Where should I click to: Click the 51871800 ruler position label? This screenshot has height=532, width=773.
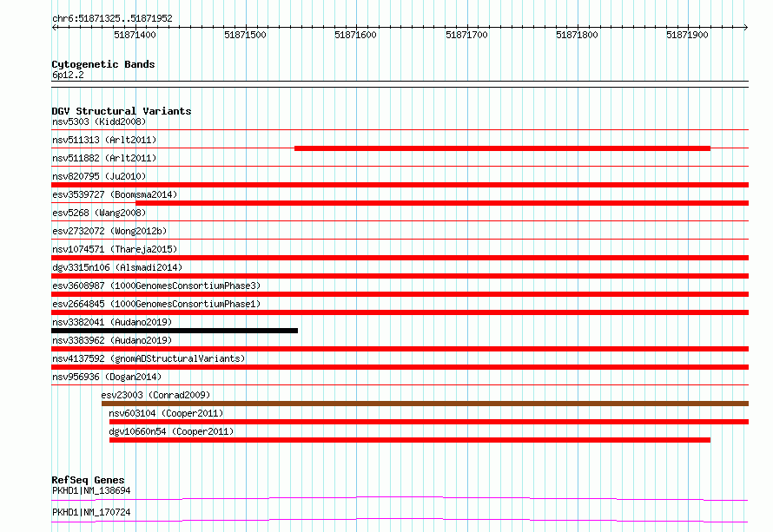(x=577, y=35)
